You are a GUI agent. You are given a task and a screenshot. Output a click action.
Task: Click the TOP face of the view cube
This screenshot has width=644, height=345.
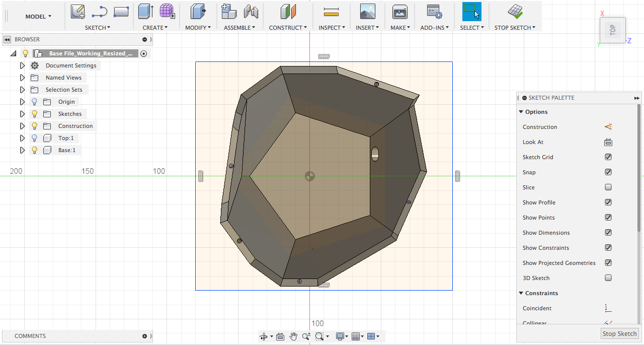(613, 30)
